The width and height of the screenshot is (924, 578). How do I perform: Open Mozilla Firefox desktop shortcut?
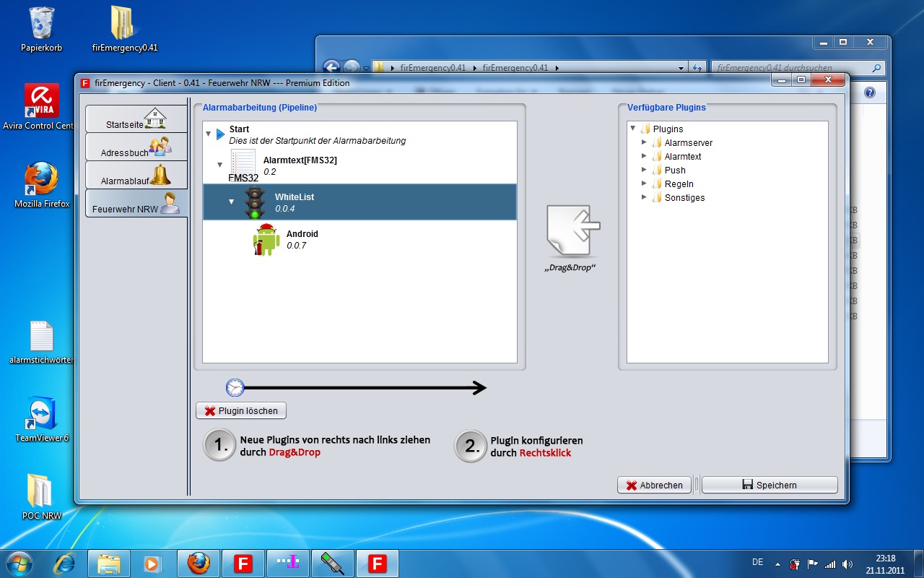(x=42, y=179)
